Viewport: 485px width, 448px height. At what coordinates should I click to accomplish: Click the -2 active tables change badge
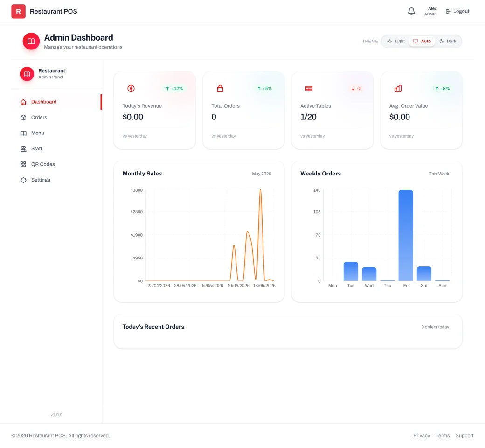pos(356,89)
